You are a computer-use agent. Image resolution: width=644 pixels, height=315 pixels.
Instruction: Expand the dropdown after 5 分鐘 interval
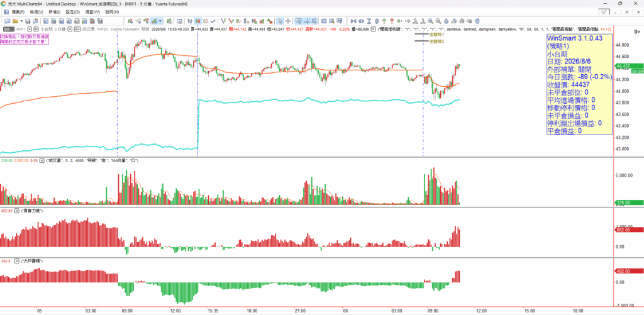click(x=70, y=29)
